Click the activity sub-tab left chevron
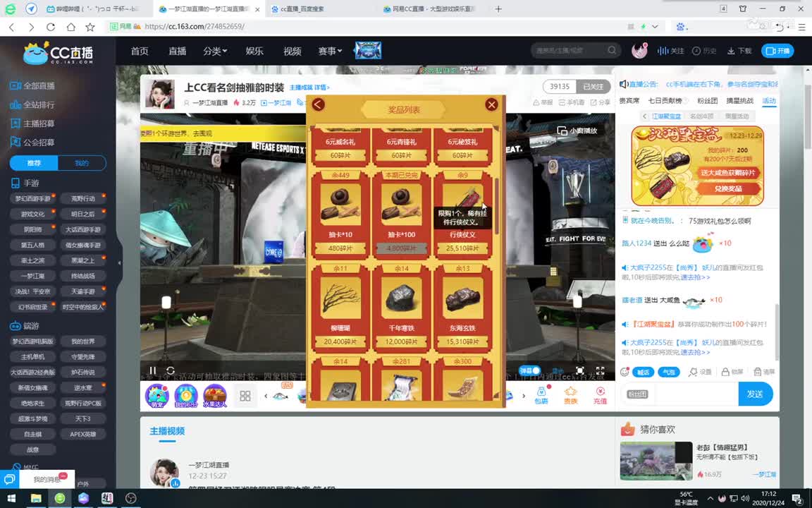This screenshot has height=508, width=812. [x=644, y=116]
